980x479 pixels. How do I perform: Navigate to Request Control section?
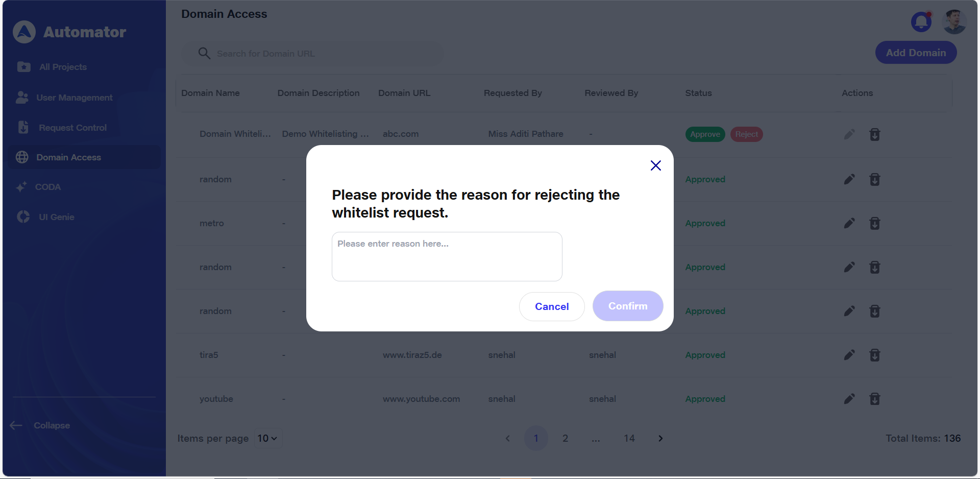click(72, 128)
